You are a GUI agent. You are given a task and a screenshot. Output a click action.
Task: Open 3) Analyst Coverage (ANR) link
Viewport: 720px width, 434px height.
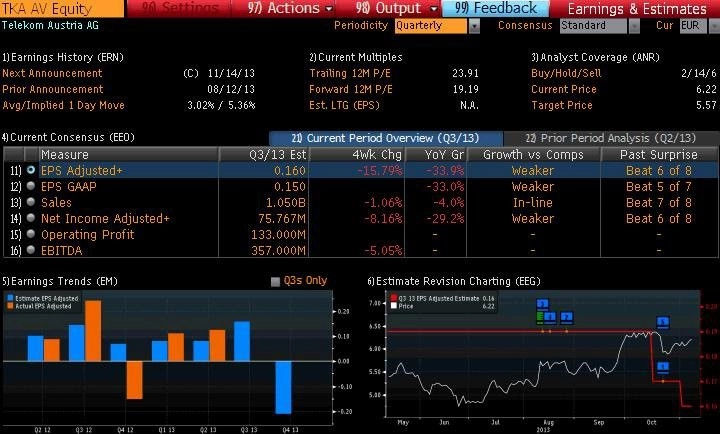[596, 57]
